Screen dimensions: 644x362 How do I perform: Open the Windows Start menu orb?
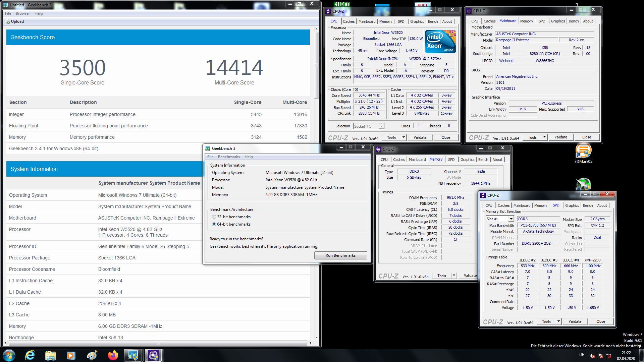point(9,355)
